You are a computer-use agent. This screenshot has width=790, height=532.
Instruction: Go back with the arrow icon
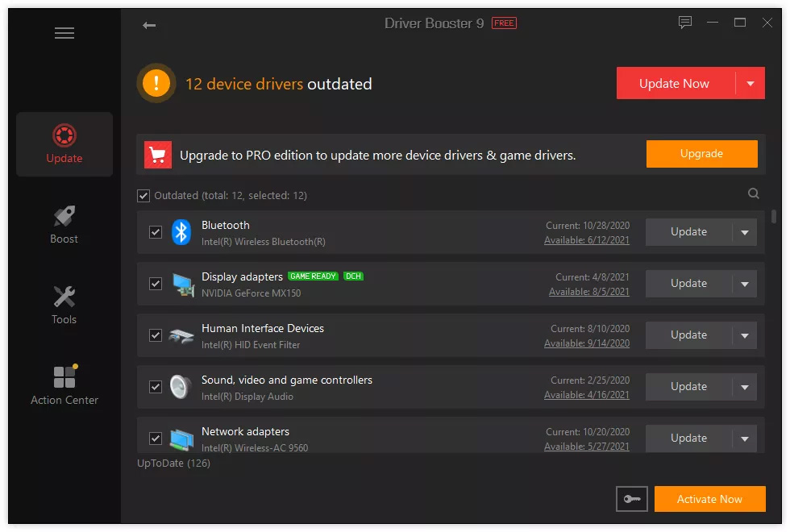point(149,25)
